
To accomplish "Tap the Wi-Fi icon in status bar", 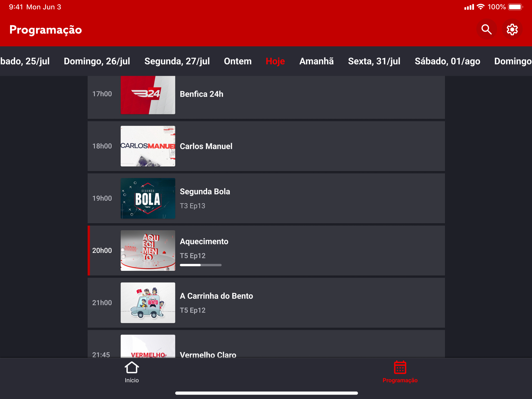I will point(481,7).
